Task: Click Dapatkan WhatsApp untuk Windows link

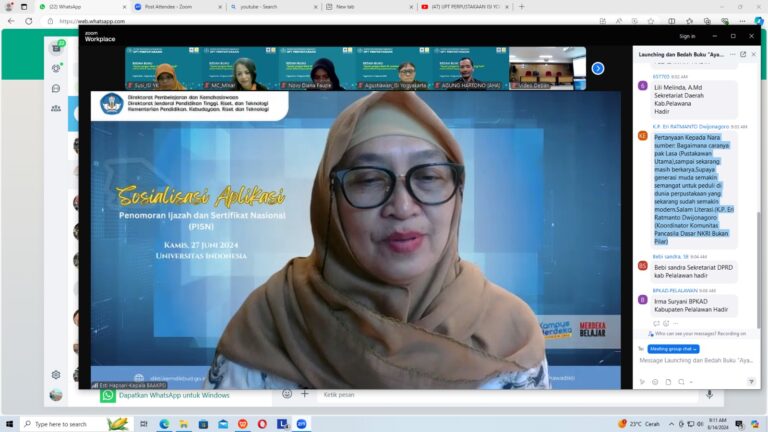Action: point(173,395)
